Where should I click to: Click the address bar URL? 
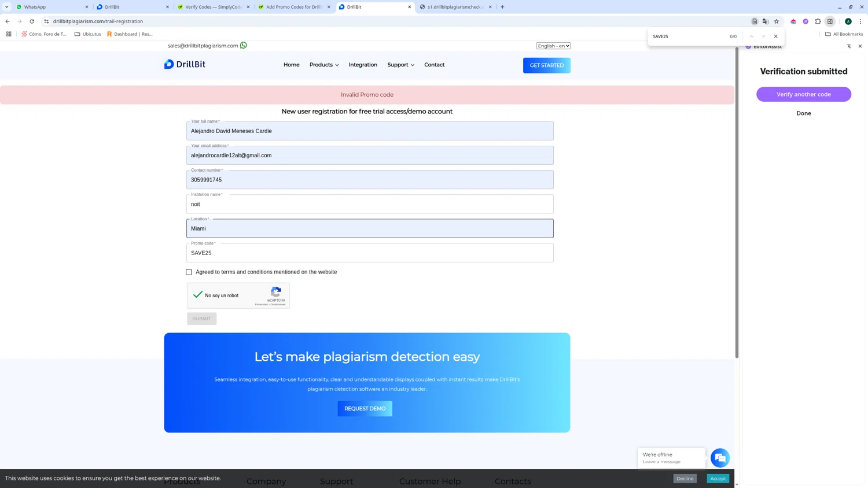(x=98, y=21)
